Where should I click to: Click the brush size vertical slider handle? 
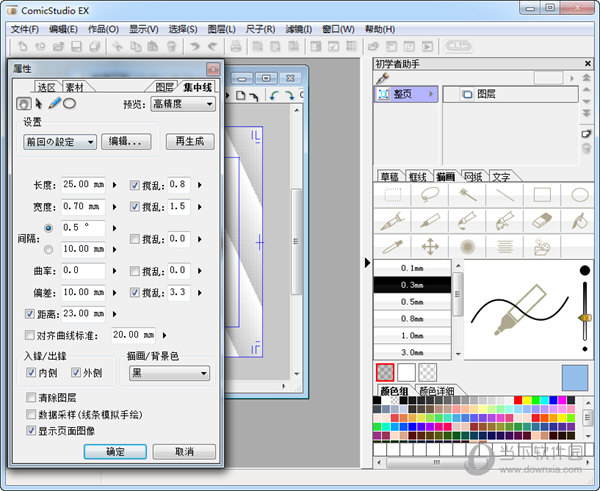pos(585,318)
